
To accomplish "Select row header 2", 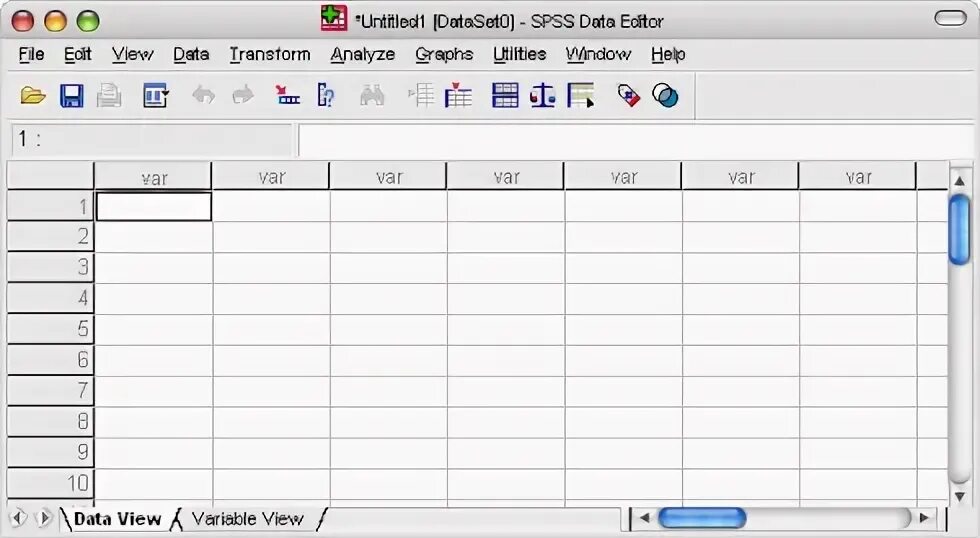I will (x=51, y=236).
